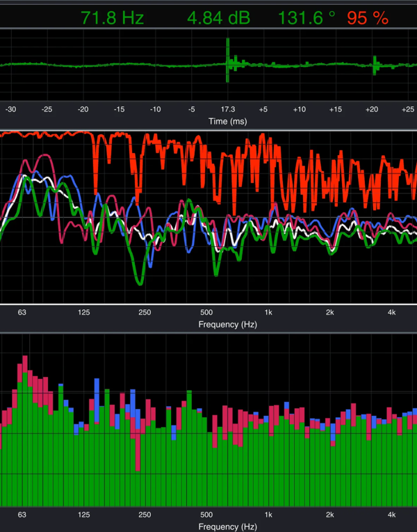This screenshot has height=532, width=417.
Task: Click Frequency (Hz) label below spectrum bar graph
Action: point(227,527)
